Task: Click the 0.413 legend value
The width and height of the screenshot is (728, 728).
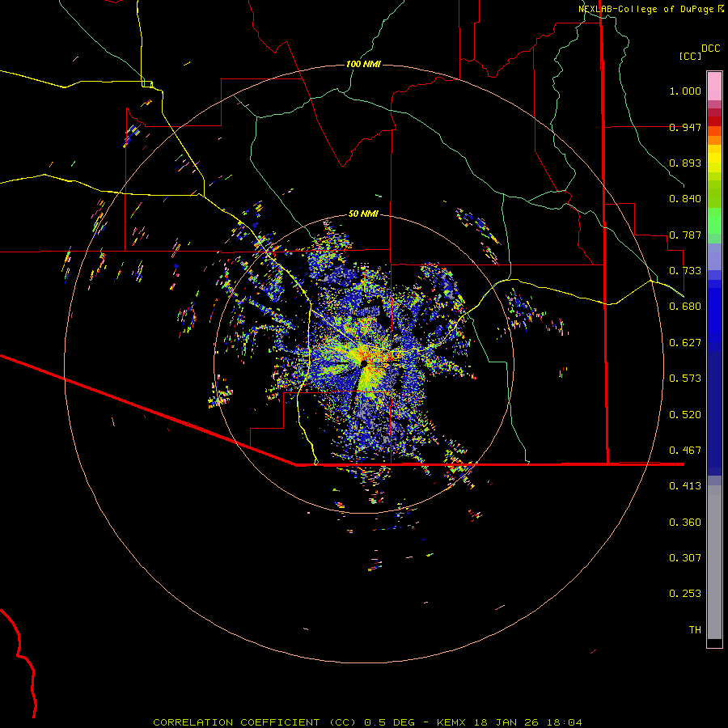Action: click(685, 486)
